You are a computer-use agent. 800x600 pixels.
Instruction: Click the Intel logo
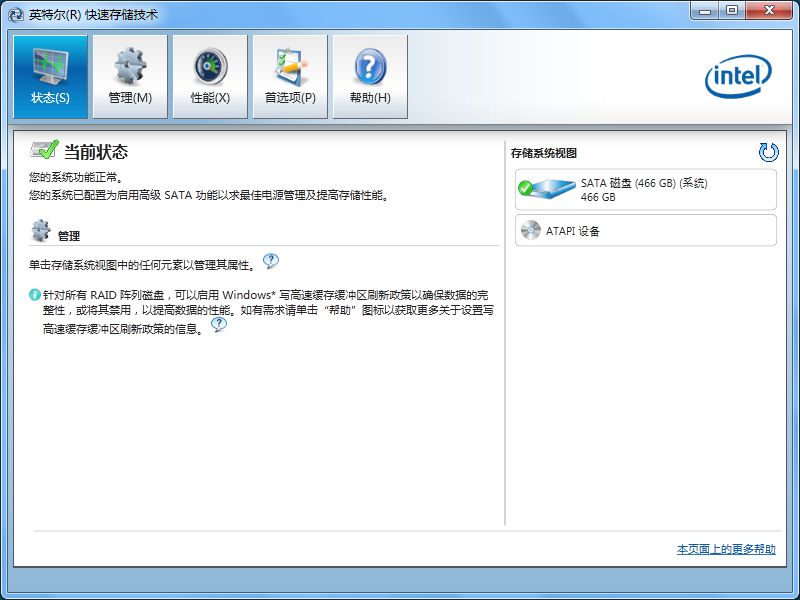(x=738, y=77)
